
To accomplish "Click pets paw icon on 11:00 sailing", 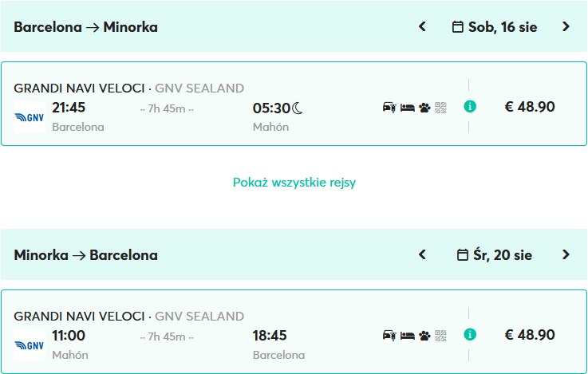I will click(x=424, y=335).
